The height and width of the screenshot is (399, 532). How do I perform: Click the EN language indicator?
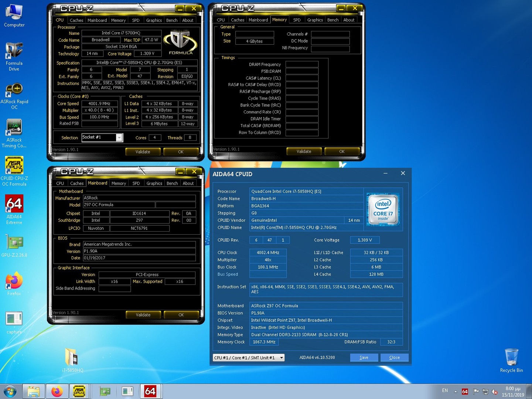pyautogui.click(x=445, y=391)
